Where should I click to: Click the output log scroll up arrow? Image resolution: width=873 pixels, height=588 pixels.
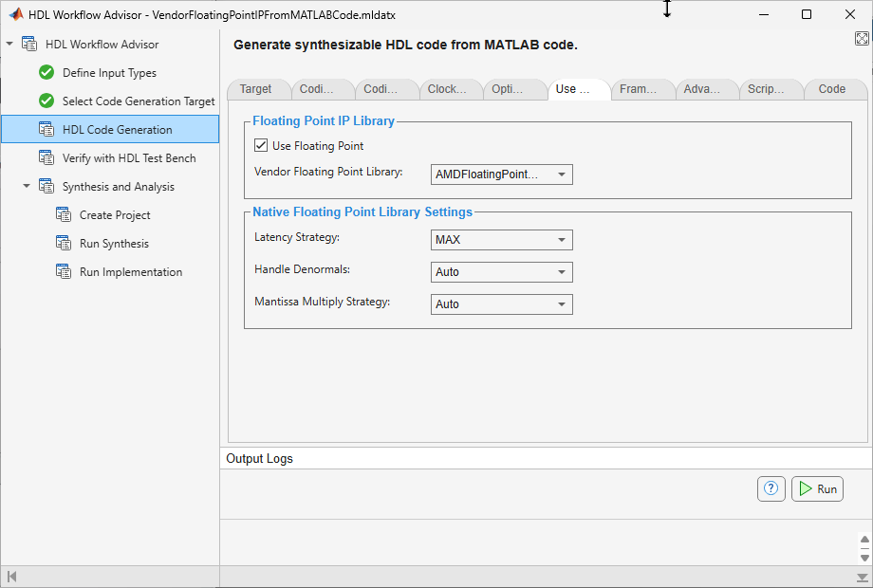pos(864,539)
